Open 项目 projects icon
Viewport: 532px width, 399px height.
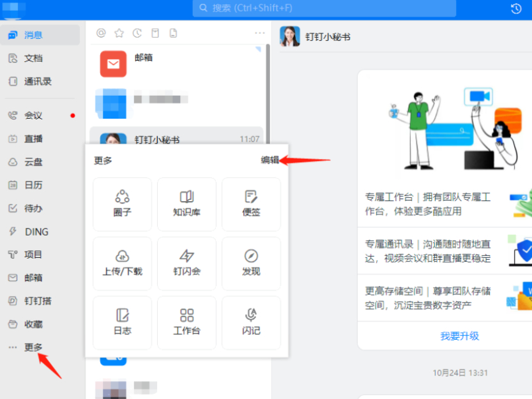[x=13, y=255]
